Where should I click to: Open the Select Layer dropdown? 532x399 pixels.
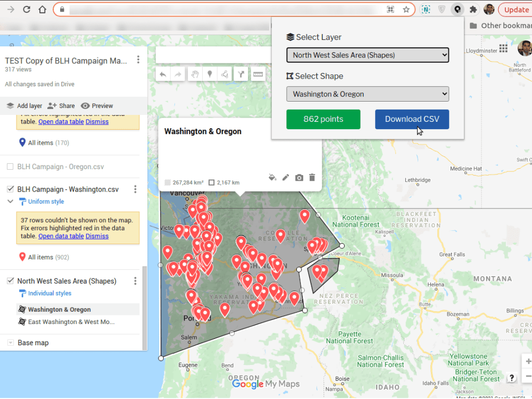point(368,55)
